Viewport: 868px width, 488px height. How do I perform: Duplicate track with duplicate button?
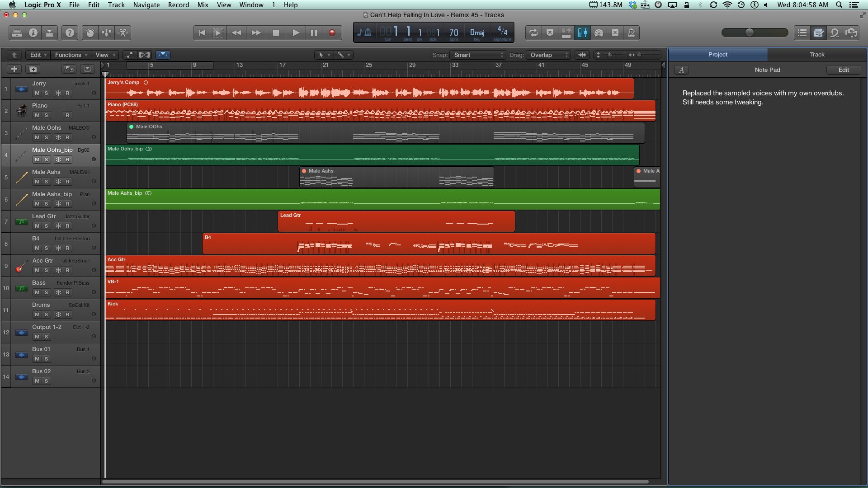pyautogui.click(x=33, y=69)
